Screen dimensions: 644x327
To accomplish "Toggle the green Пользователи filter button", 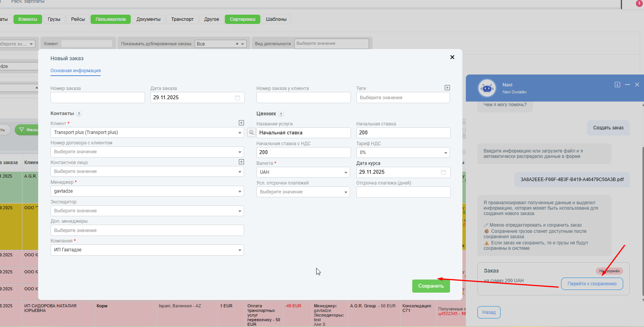I will tap(111, 19).
